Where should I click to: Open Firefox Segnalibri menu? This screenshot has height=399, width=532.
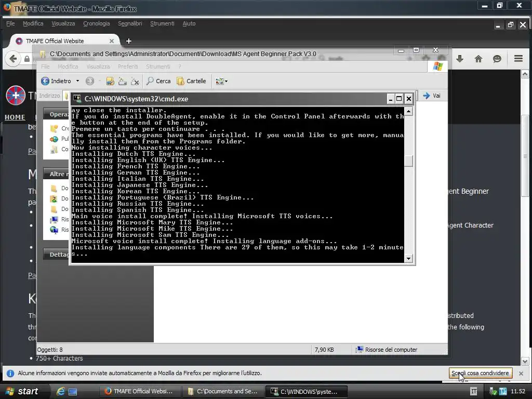[130, 23]
